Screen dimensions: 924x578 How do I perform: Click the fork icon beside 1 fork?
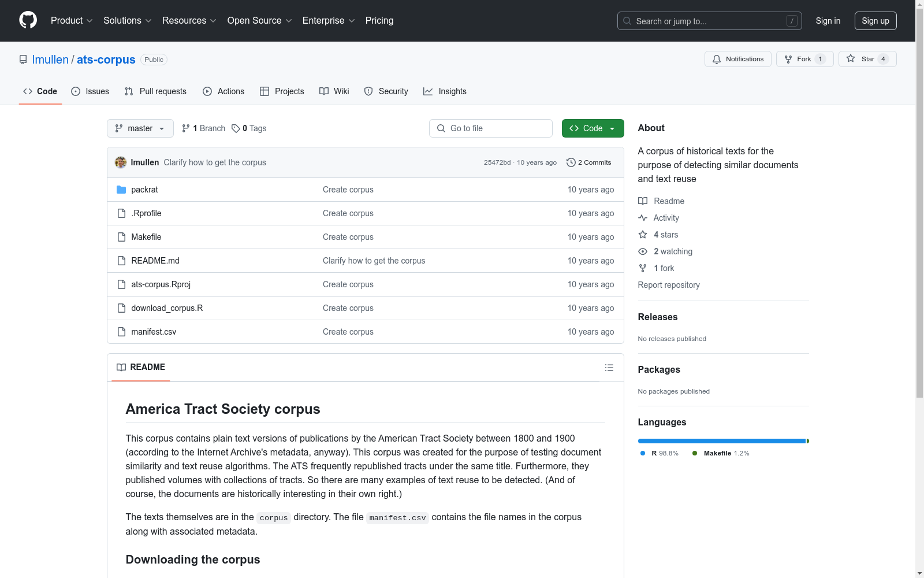[x=643, y=268]
